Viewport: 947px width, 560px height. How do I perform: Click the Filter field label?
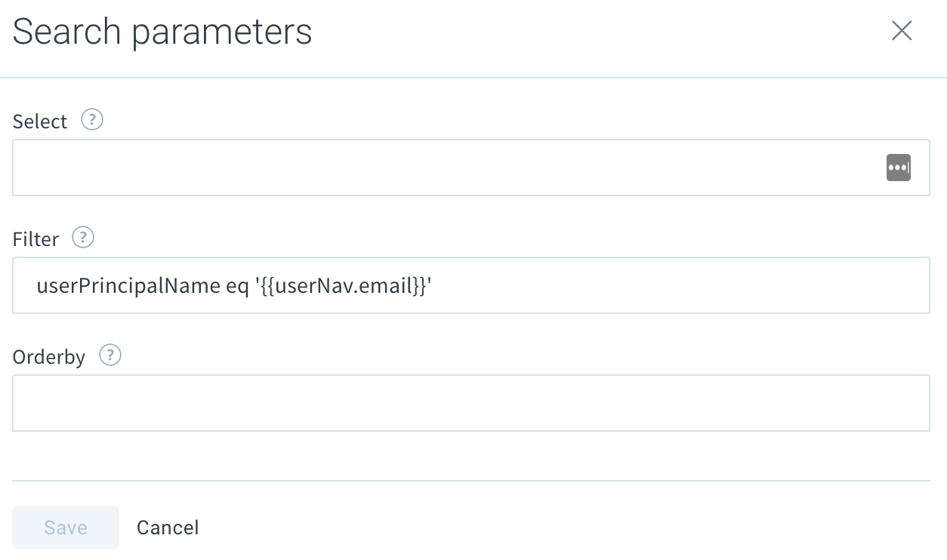(35, 239)
